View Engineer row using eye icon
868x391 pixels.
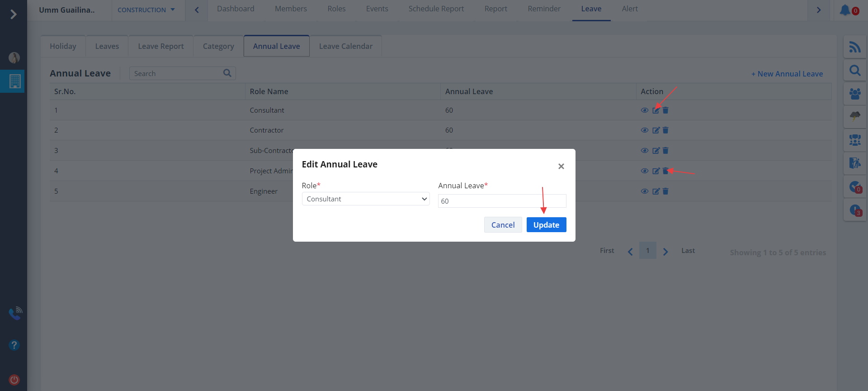645,191
